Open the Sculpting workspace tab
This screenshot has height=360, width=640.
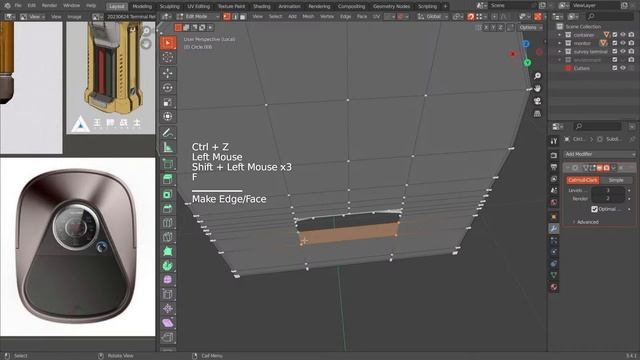169,6
